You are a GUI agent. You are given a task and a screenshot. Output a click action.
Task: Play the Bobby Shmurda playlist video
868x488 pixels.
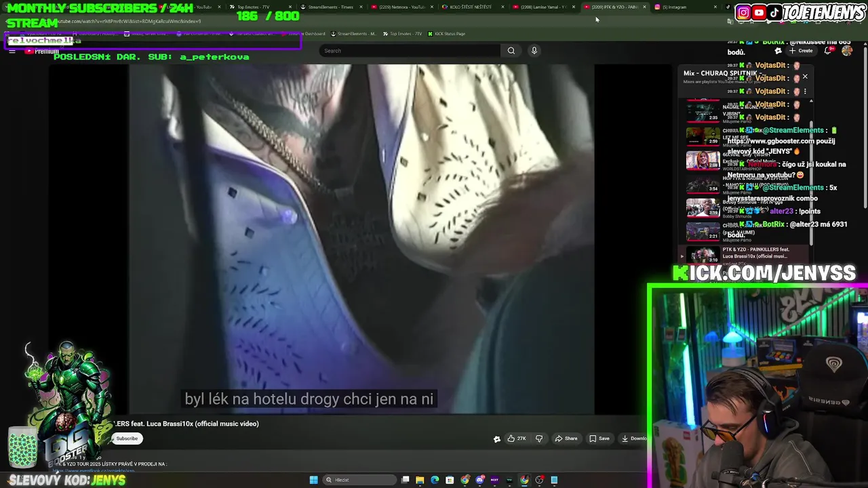[x=703, y=207]
